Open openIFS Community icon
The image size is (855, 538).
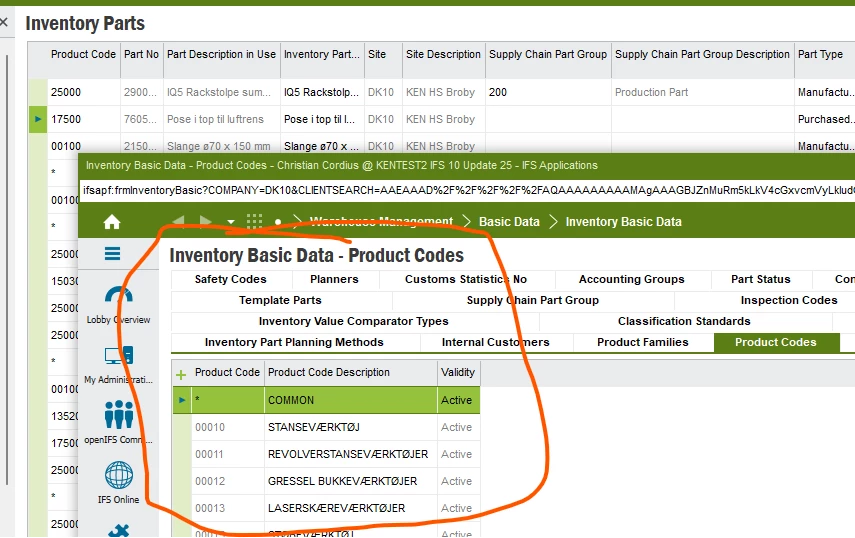click(118, 422)
